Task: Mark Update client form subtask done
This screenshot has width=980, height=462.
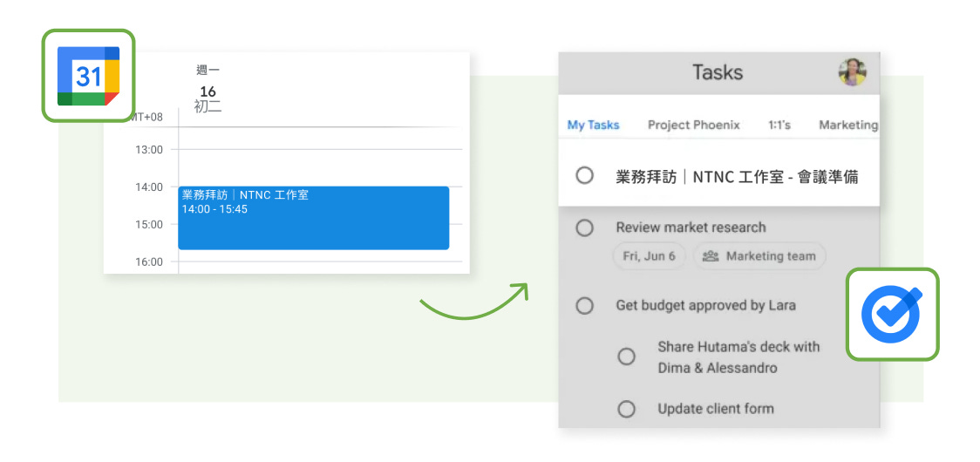Action: (626, 410)
